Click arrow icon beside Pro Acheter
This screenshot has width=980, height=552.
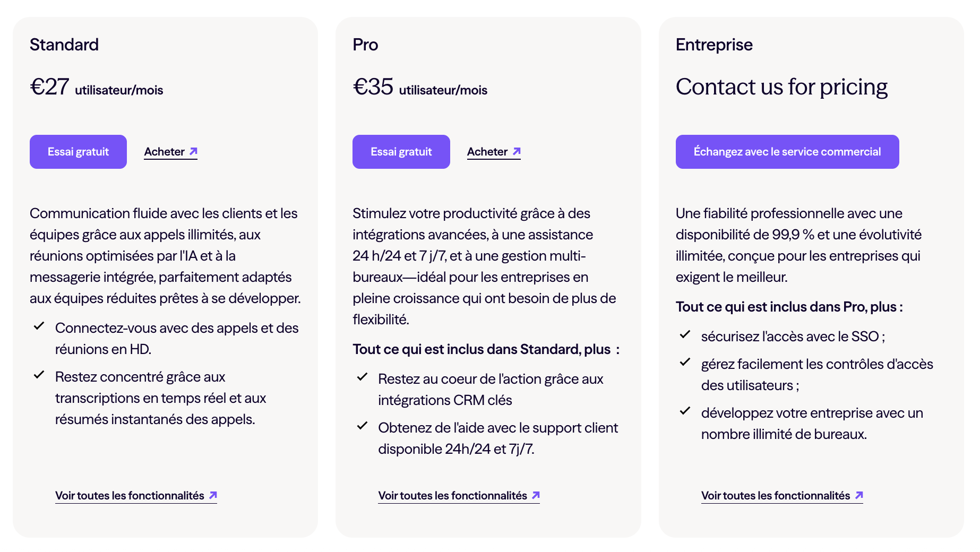(517, 152)
